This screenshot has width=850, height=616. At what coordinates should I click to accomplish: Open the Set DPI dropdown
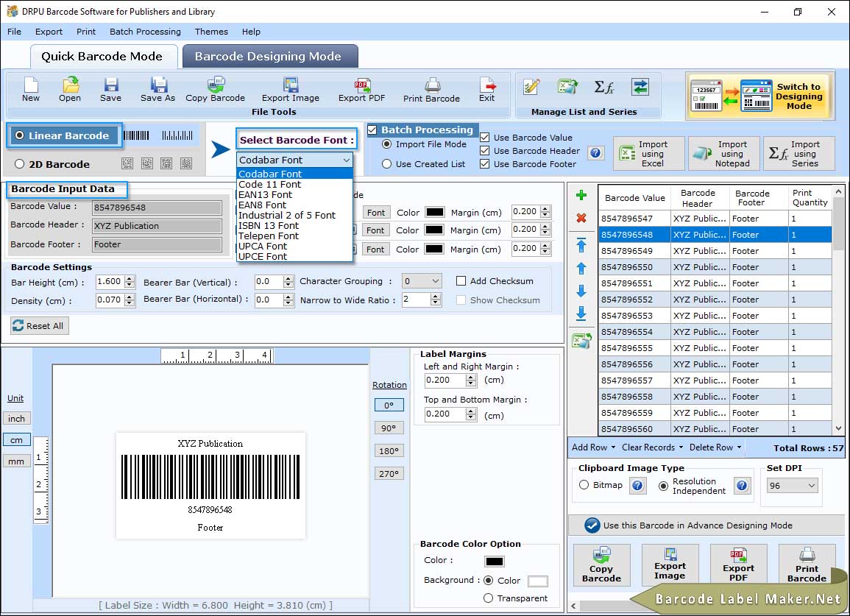pos(792,486)
